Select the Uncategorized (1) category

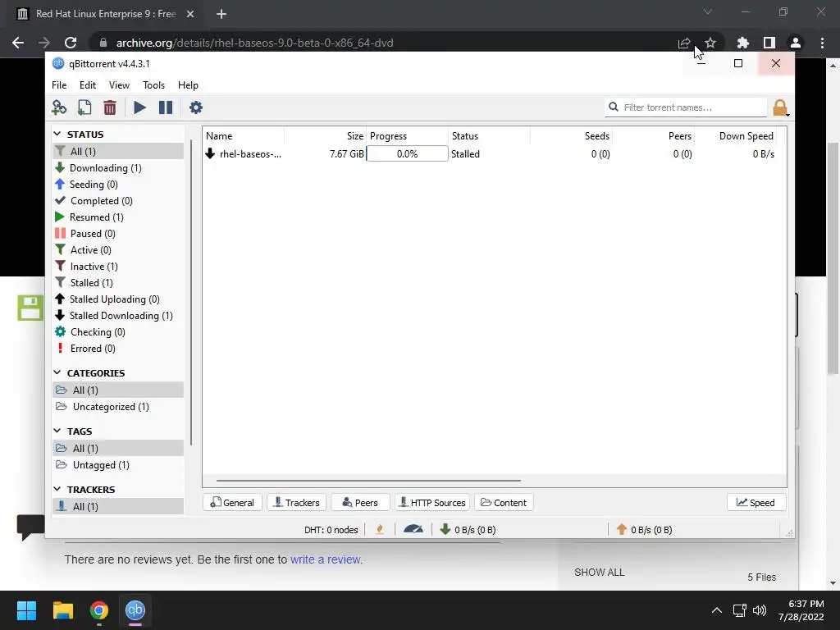point(118,407)
